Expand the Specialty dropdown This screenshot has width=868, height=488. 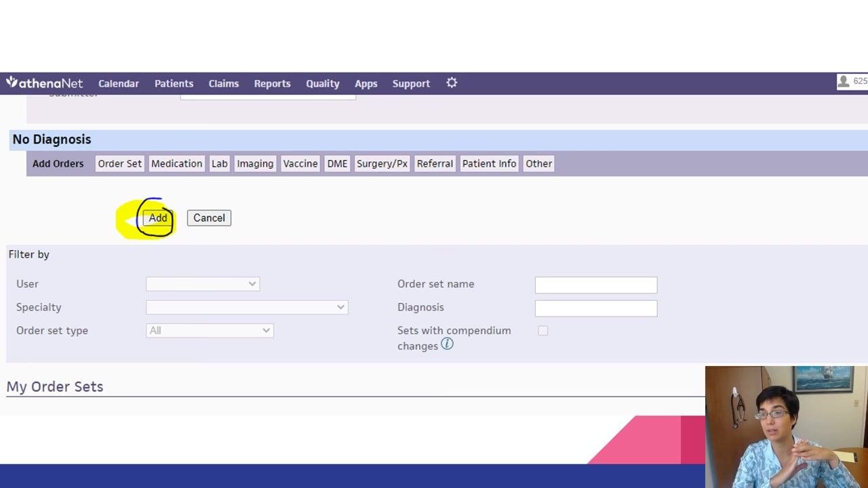point(247,307)
